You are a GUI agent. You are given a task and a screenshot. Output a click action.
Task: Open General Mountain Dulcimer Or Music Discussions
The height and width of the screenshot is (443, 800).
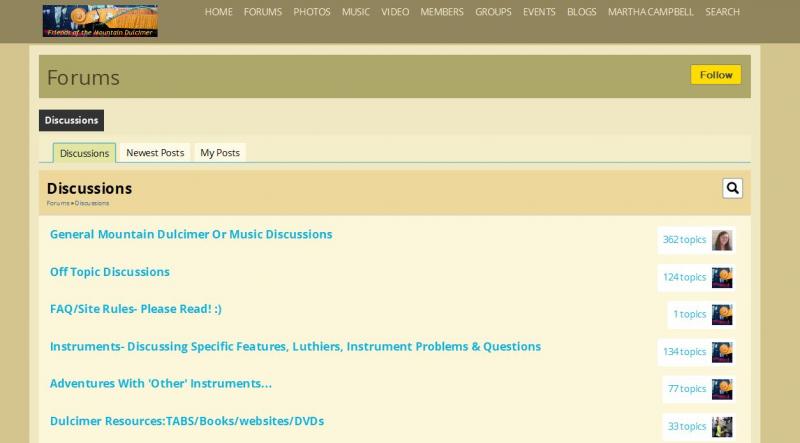191,234
